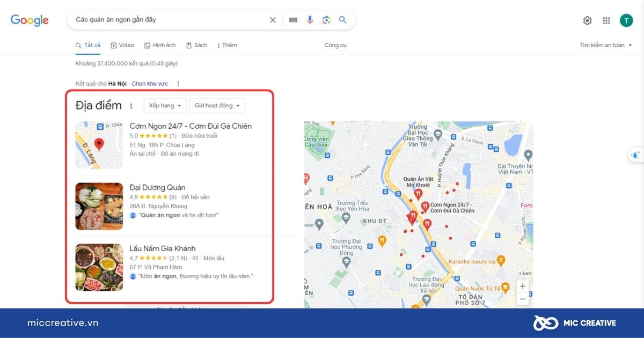644x338 pixels.
Task: Open the on-screen keyboard icon
Action: [x=293, y=20]
